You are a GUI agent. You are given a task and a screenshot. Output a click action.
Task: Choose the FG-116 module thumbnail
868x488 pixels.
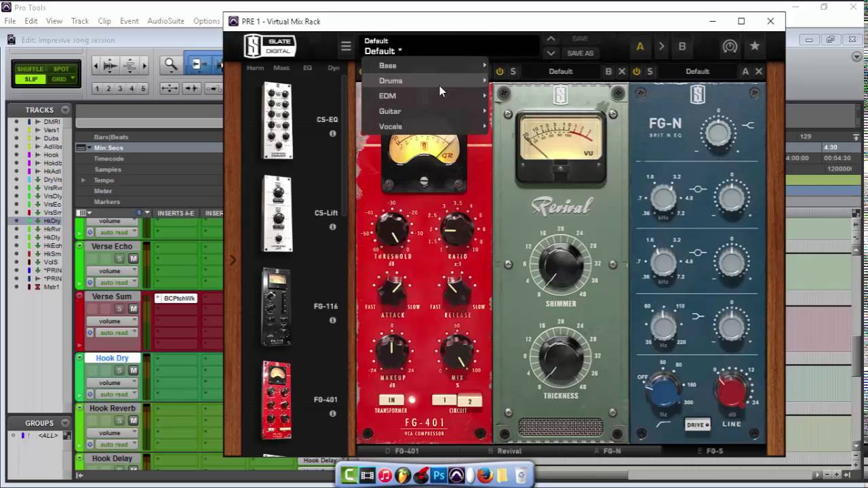277,306
